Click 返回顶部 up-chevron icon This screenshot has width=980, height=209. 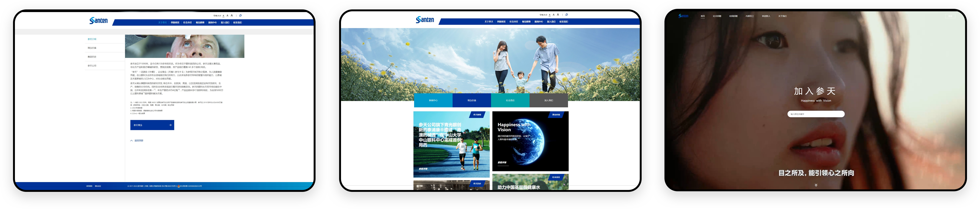(132, 141)
